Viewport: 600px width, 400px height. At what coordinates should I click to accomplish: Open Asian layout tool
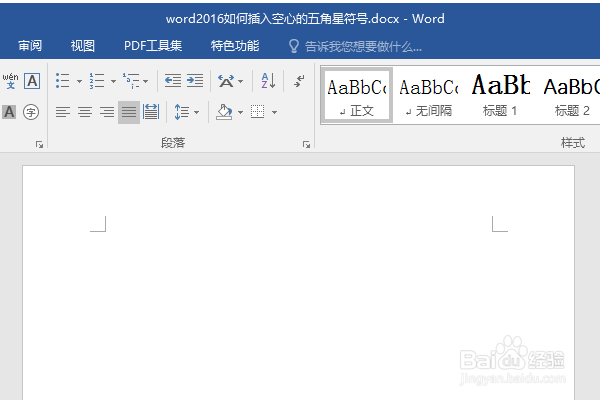point(226,81)
